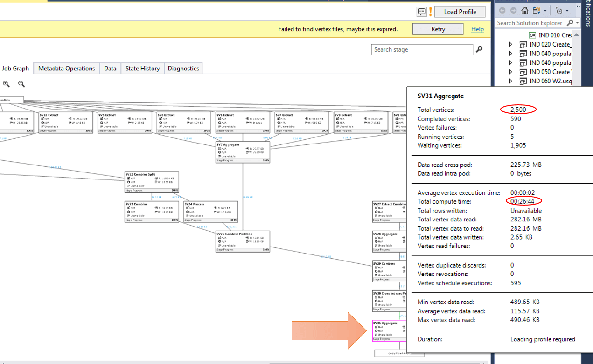Expand the IND 050 Create tree node
The height and width of the screenshot is (364, 593).
coord(511,72)
